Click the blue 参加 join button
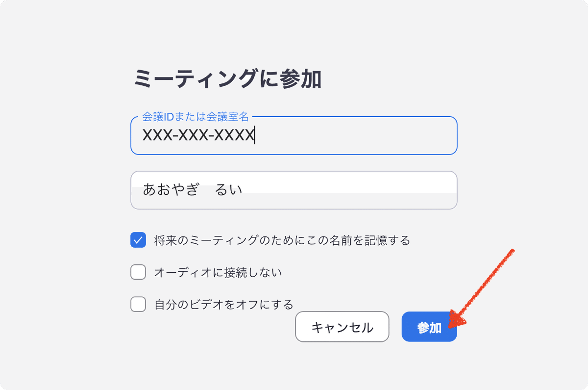This screenshot has height=390, width=588. point(429,326)
